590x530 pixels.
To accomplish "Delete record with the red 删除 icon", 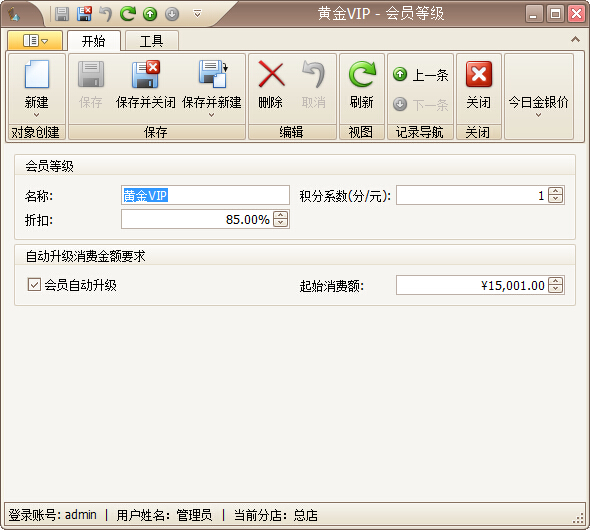I will click(x=271, y=74).
